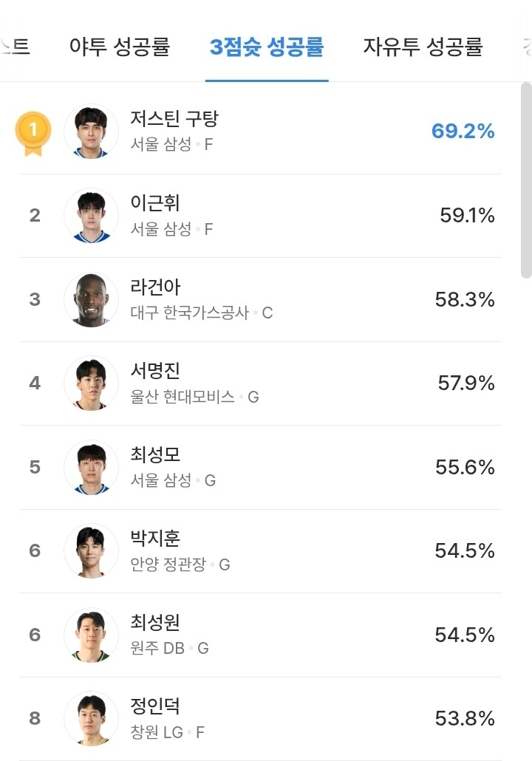This screenshot has height=761, width=532.
Task: Select the 3점슛 성공률 tab
Action: tap(267, 47)
